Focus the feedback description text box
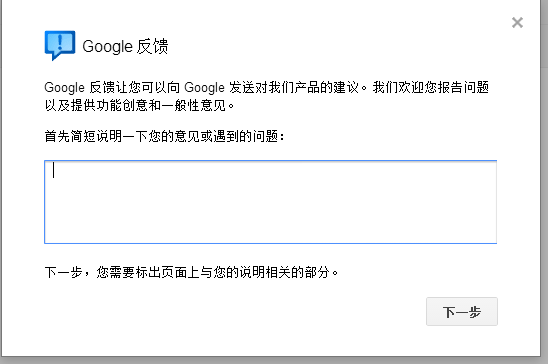The image size is (548, 364). click(271, 202)
